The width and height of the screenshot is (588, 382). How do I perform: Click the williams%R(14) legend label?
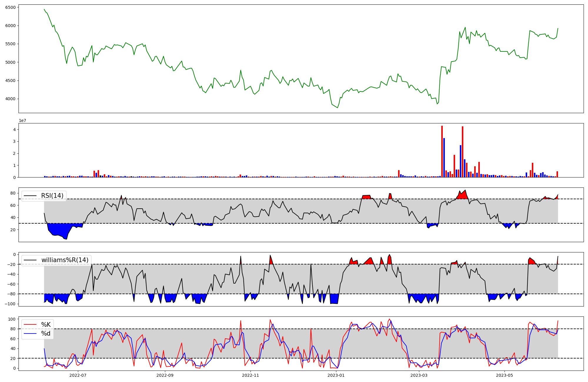65,260
